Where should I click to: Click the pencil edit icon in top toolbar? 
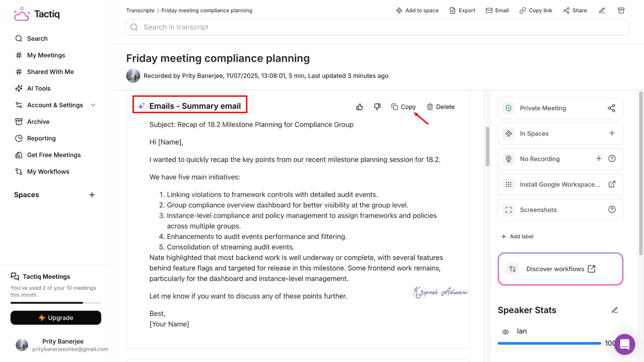tap(602, 11)
